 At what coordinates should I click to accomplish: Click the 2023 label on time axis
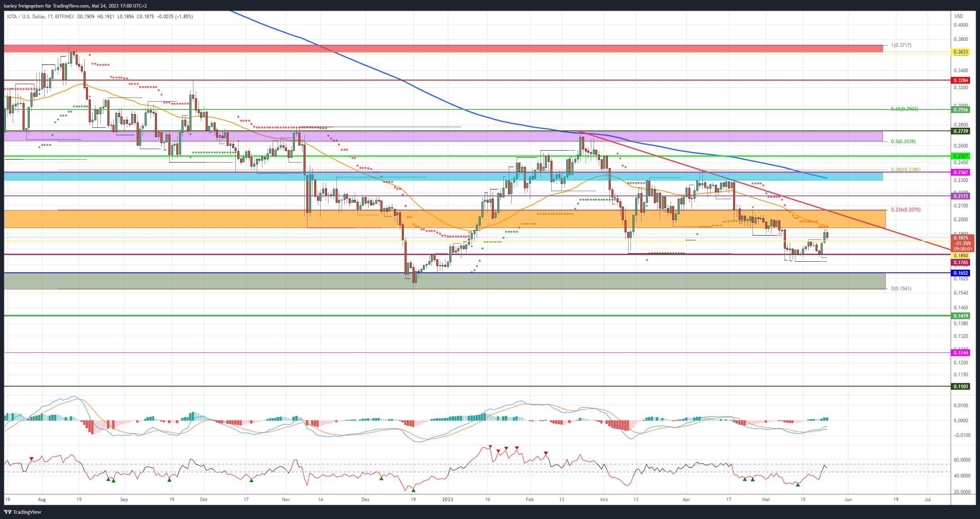pos(448,500)
